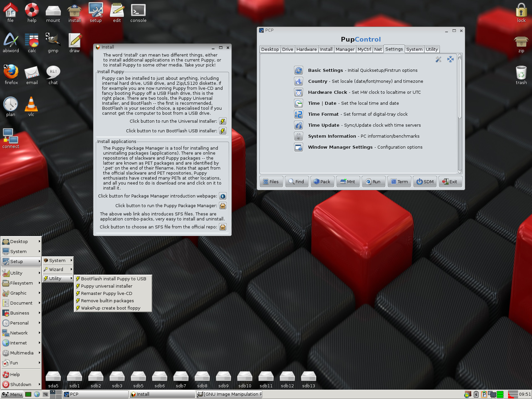Click the Files button in PupControl
Image resolution: width=532 pixels, height=399 pixels.
(x=271, y=182)
